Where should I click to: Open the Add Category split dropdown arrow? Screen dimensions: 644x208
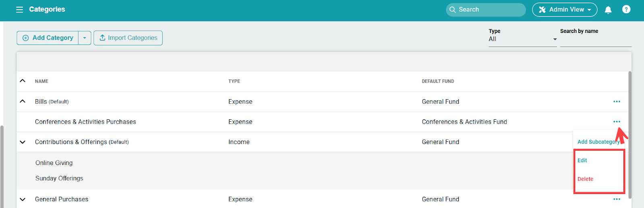point(85,38)
